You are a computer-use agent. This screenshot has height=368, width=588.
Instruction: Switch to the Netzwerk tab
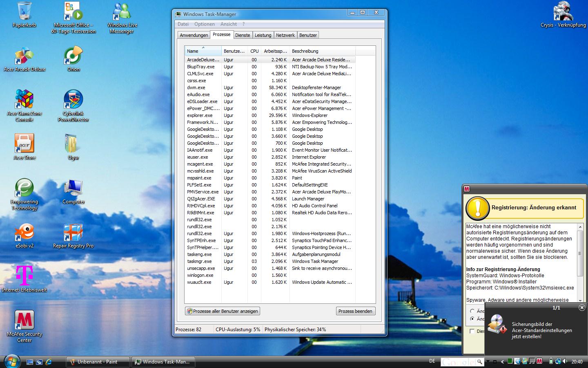[285, 35]
